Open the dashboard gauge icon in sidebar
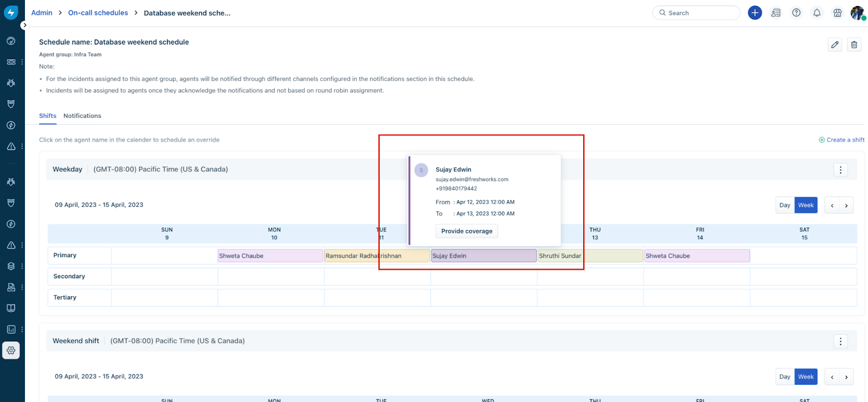This screenshot has width=868, height=402. tap(11, 41)
